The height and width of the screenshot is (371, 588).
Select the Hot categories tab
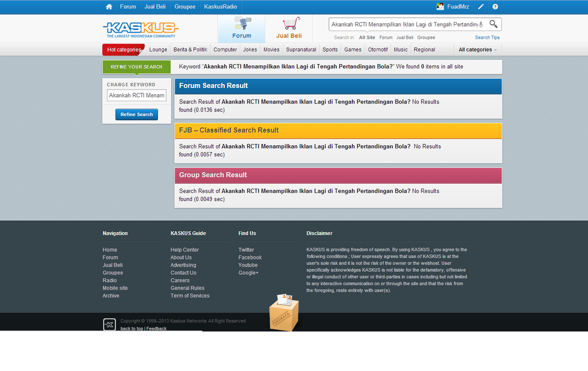click(x=124, y=50)
